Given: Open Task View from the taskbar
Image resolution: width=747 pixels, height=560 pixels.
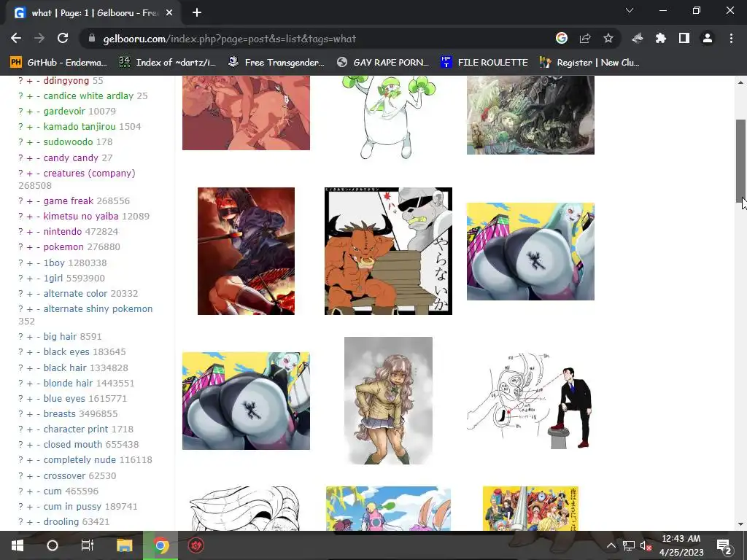Looking at the screenshot, I should 88,545.
